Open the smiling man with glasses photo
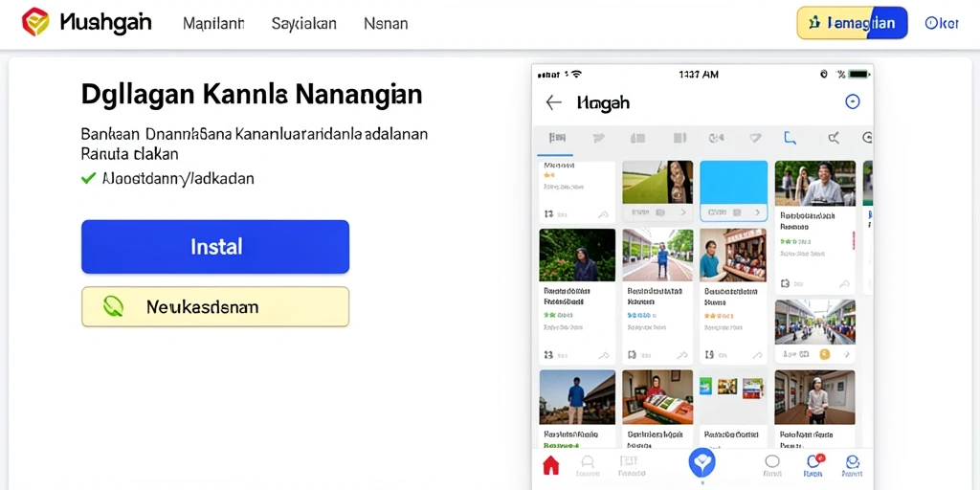Viewport: 980px width, 490px height. 815,183
